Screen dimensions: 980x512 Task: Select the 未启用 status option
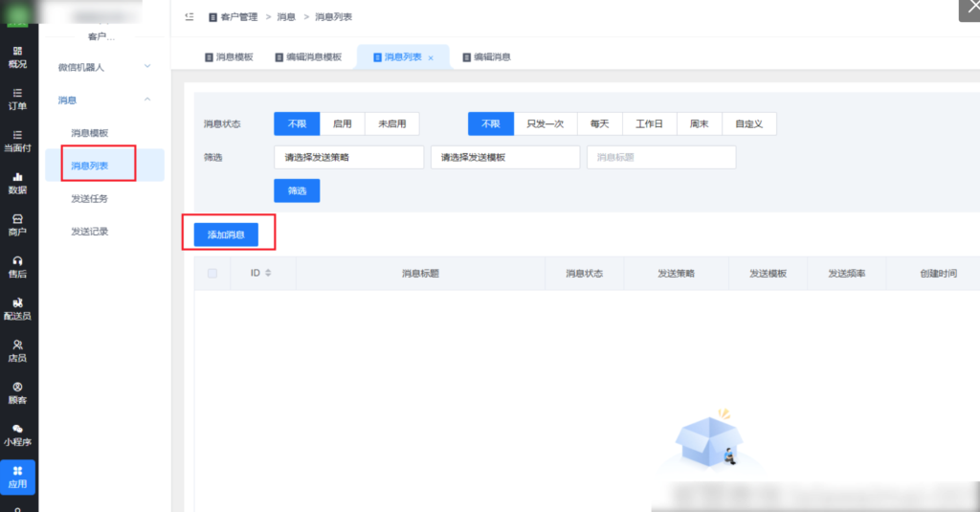(391, 123)
